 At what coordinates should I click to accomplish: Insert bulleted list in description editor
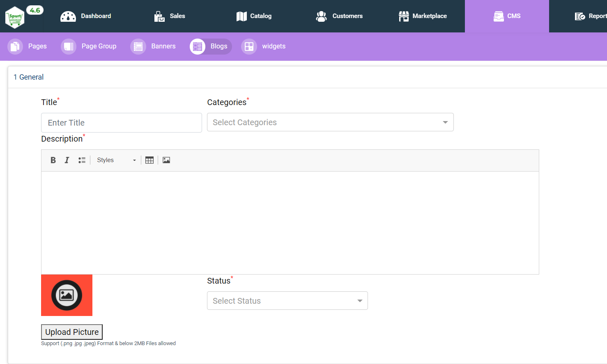pyautogui.click(x=82, y=160)
